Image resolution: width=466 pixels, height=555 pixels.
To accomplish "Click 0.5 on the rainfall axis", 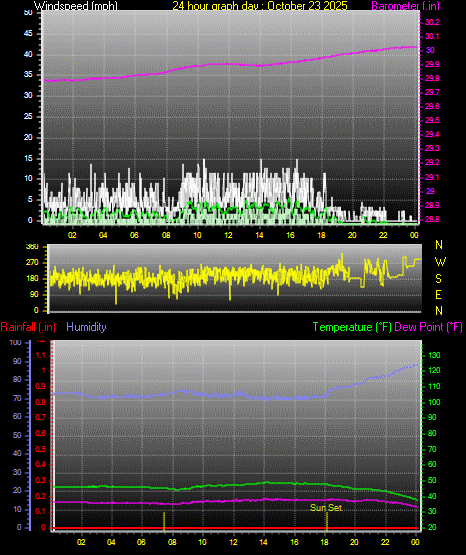I will [41, 449].
